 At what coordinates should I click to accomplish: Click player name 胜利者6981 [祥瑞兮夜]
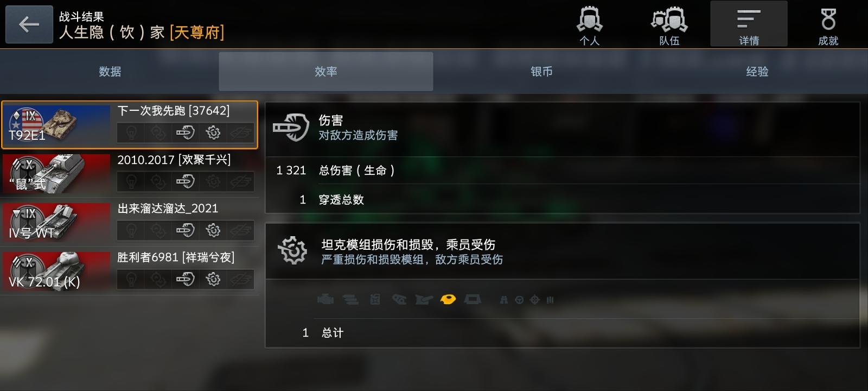[176, 257]
